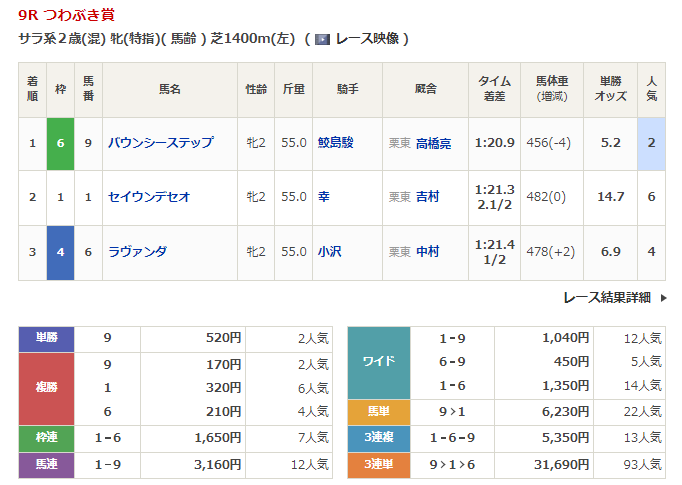682x485 pixels.
Task: Open trainer 吉村 page
Action: point(427,197)
